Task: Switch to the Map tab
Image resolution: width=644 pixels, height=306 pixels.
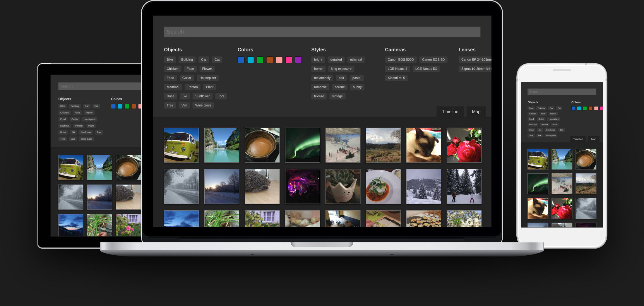Action: (x=476, y=111)
